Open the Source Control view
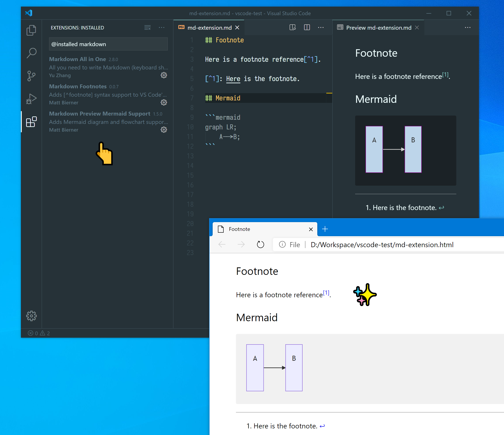Image resolution: width=504 pixels, height=435 pixels. 31,76
